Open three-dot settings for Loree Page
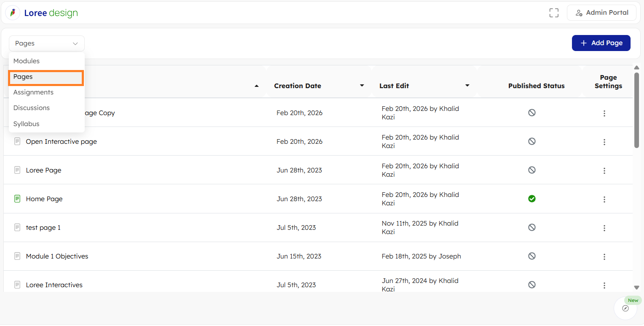Viewport: 644px width, 326px height. click(x=604, y=171)
